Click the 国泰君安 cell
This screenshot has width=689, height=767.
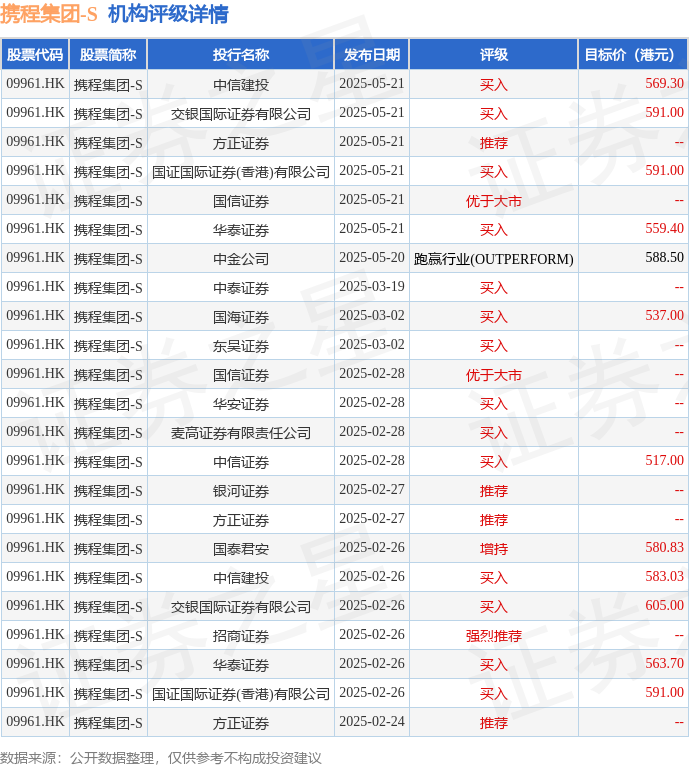pos(241,549)
